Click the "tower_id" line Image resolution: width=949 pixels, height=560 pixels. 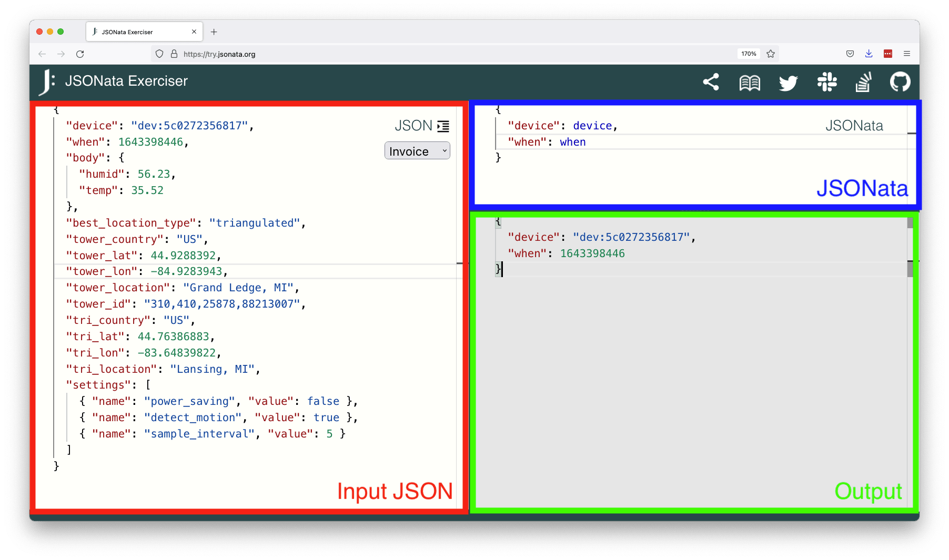[x=186, y=304]
